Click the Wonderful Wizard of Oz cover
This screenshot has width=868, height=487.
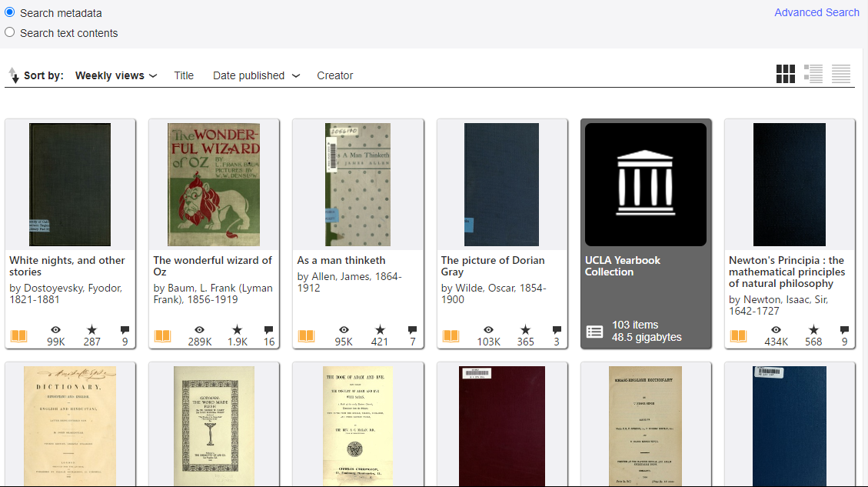214,185
